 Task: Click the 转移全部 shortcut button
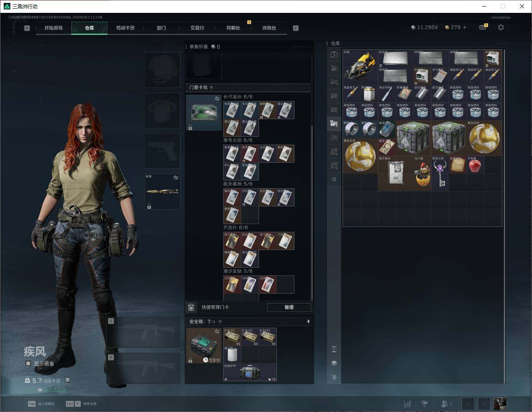[82, 404]
